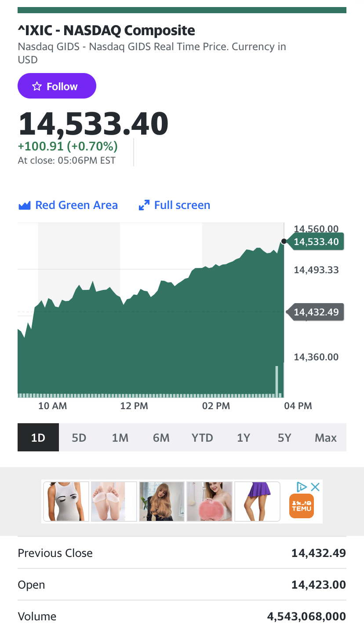Screen dimensions: 364x630
Task: Click the 14,560.00 y-axis label
Action: click(x=316, y=228)
